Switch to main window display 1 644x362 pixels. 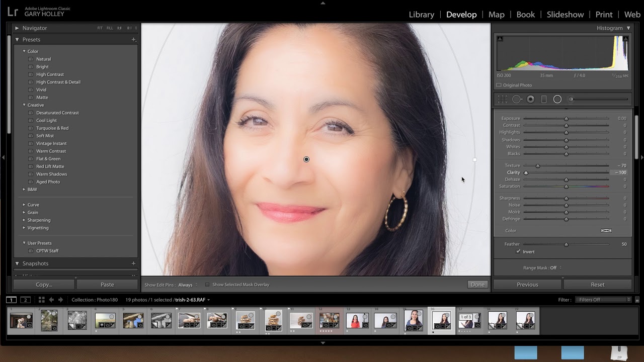pyautogui.click(x=11, y=300)
